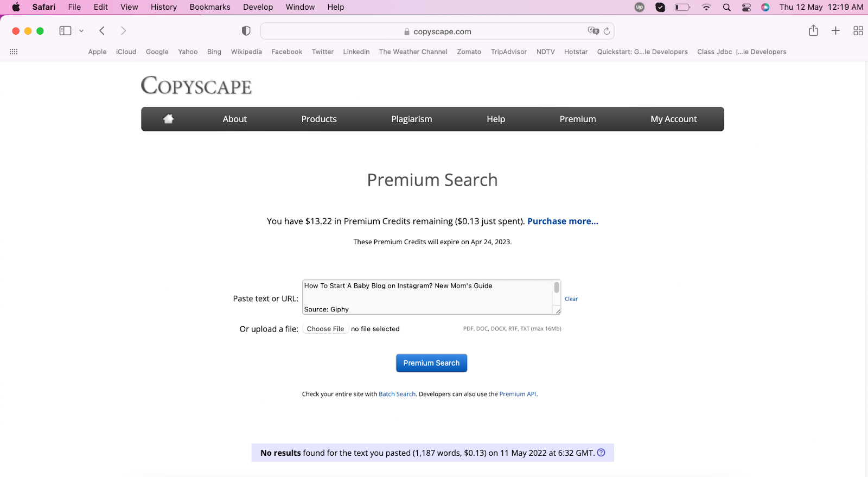Click the forward navigation arrow
The image size is (868, 477).
click(123, 31)
